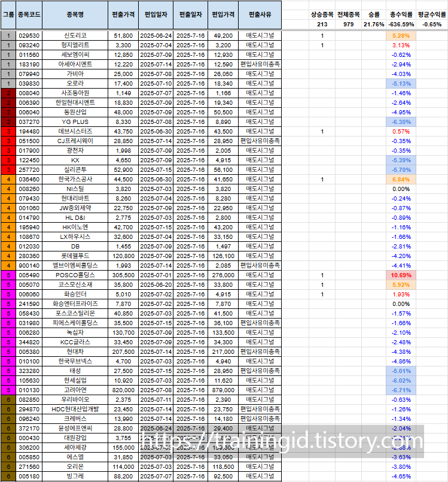Select the 0.57% return cell
The height and width of the screenshot is (482, 448).
click(x=401, y=132)
